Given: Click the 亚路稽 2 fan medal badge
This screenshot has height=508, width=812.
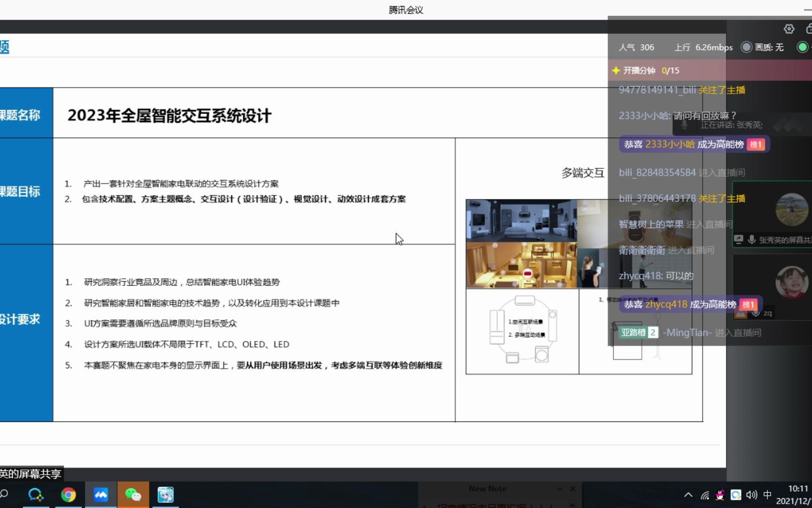Looking at the screenshot, I should pyautogui.click(x=639, y=333).
